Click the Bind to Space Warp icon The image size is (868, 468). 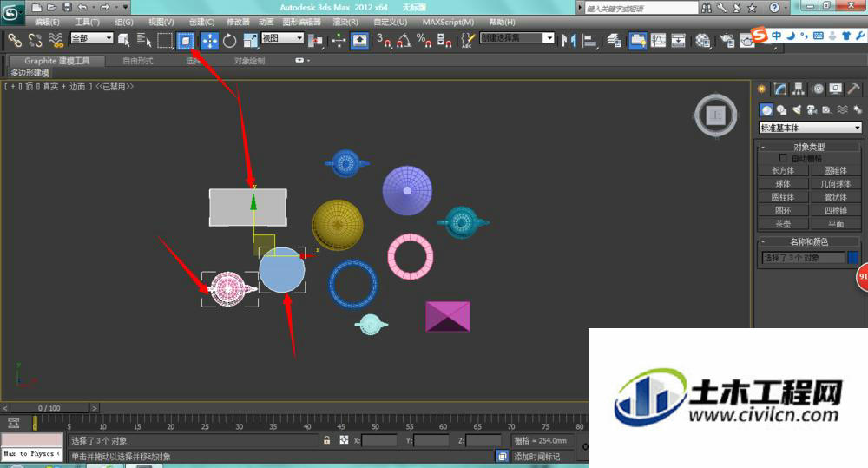[x=56, y=40]
